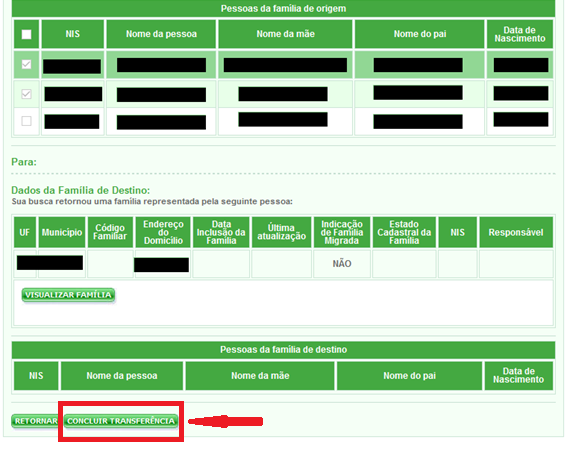
Task: Check the third origin family person checkbox
Action: pyautogui.click(x=26, y=121)
